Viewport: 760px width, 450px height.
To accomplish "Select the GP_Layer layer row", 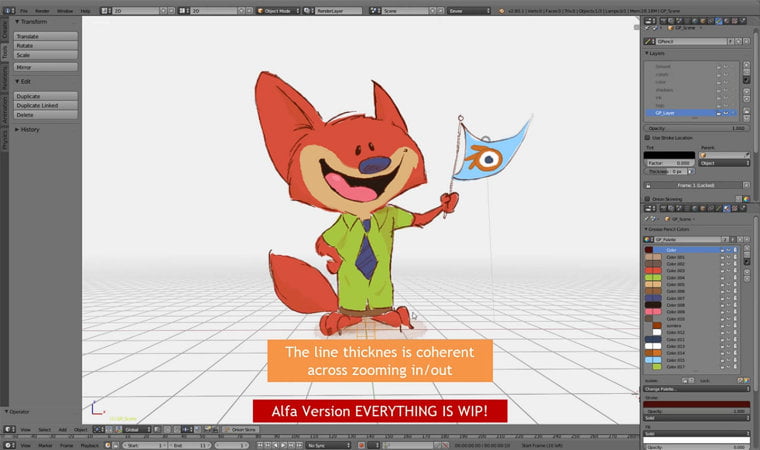I will 692,113.
